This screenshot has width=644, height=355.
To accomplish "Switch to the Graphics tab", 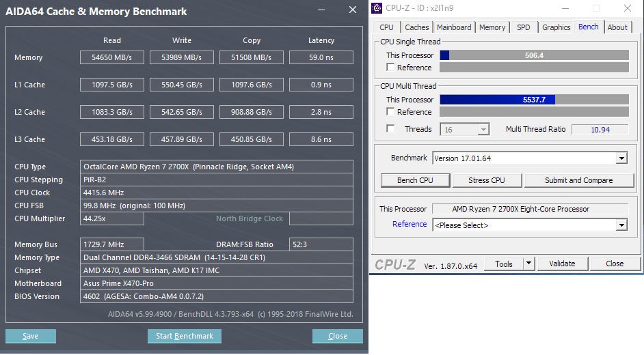I will tap(556, 27).
